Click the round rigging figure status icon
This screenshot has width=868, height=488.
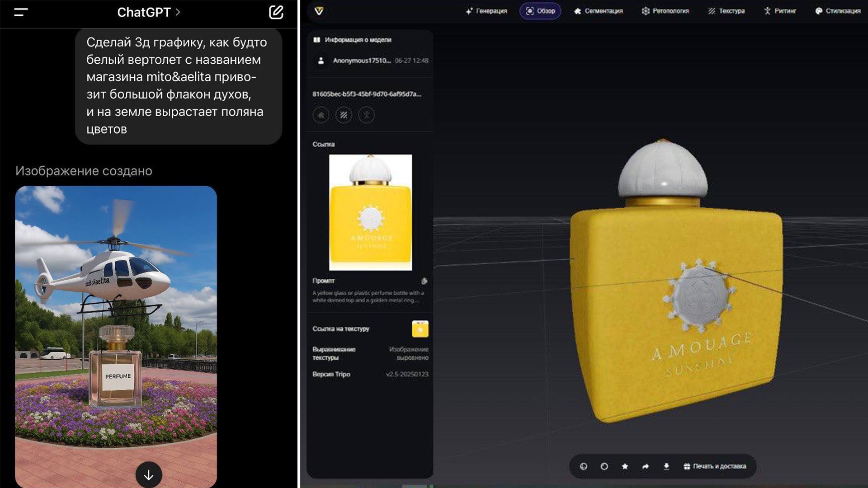point(366,115)
